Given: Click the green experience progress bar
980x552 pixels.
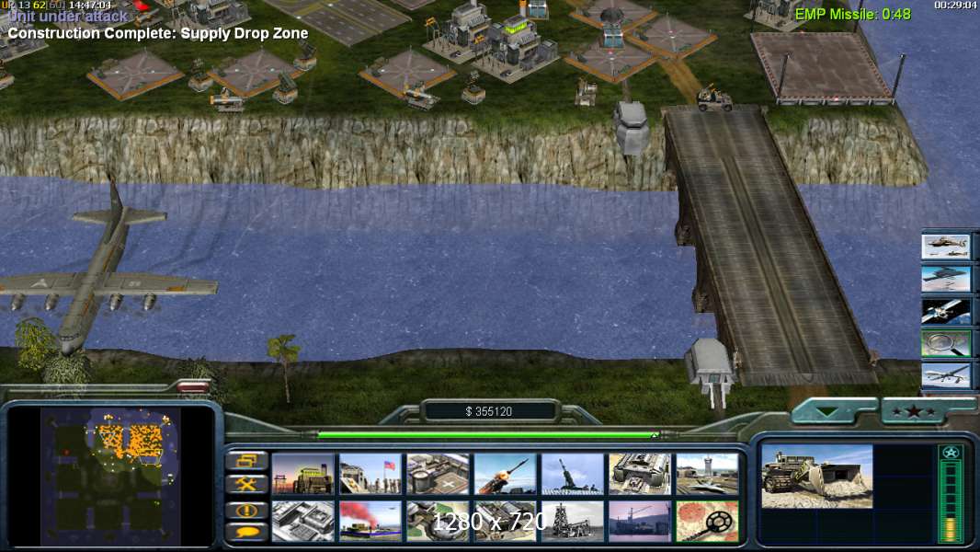Looking at the screenshot, I should click(489, 434).
